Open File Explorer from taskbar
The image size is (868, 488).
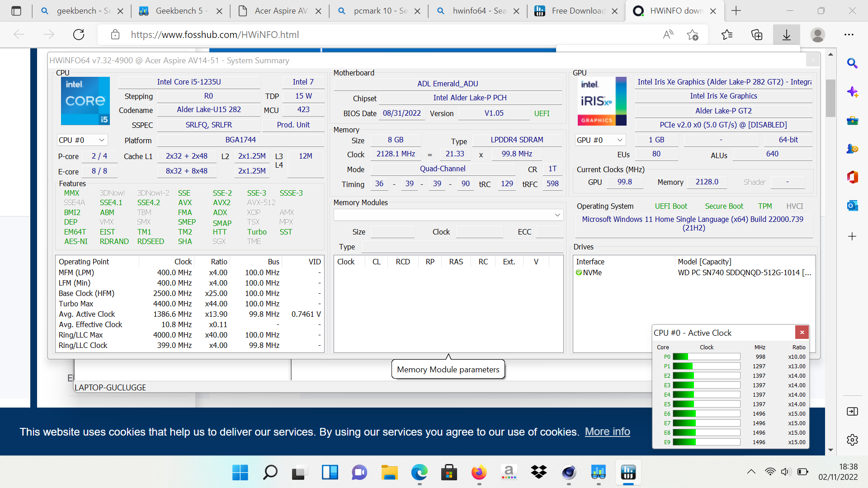(389, 473)
